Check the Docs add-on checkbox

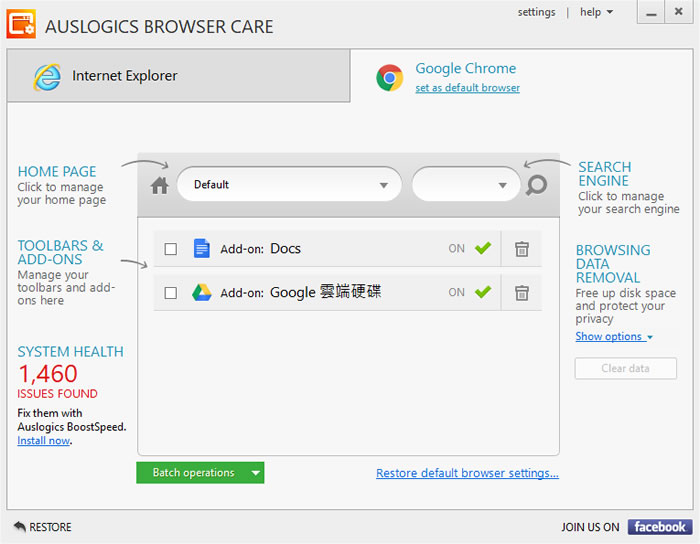171,249
